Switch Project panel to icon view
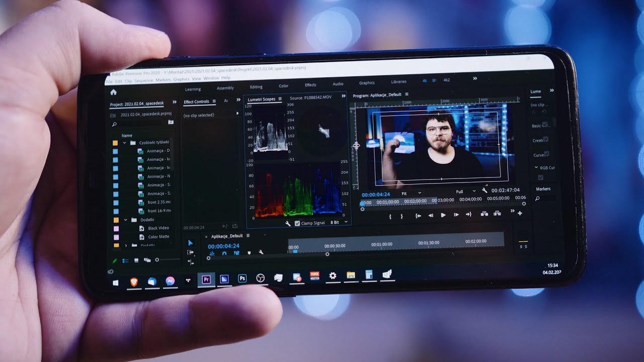The width and height of the screenshot is (644, 362). 136,260
